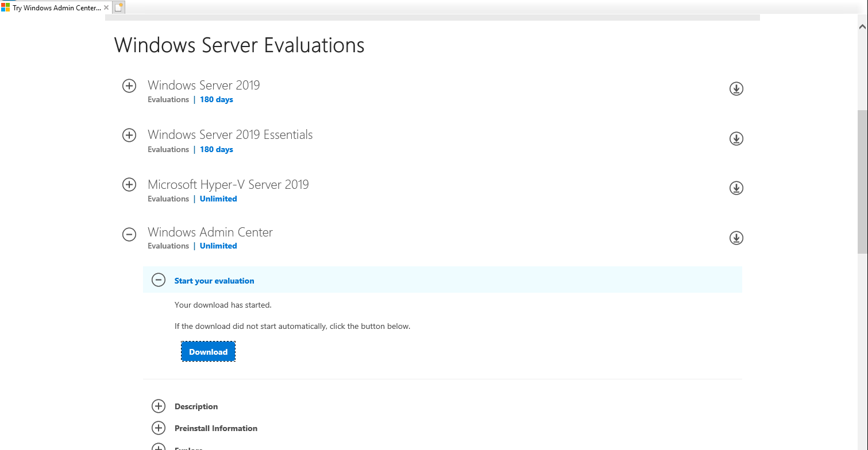Click the vertical scrollbar thumb
868x450 pixels.
[x=862, y=181]
